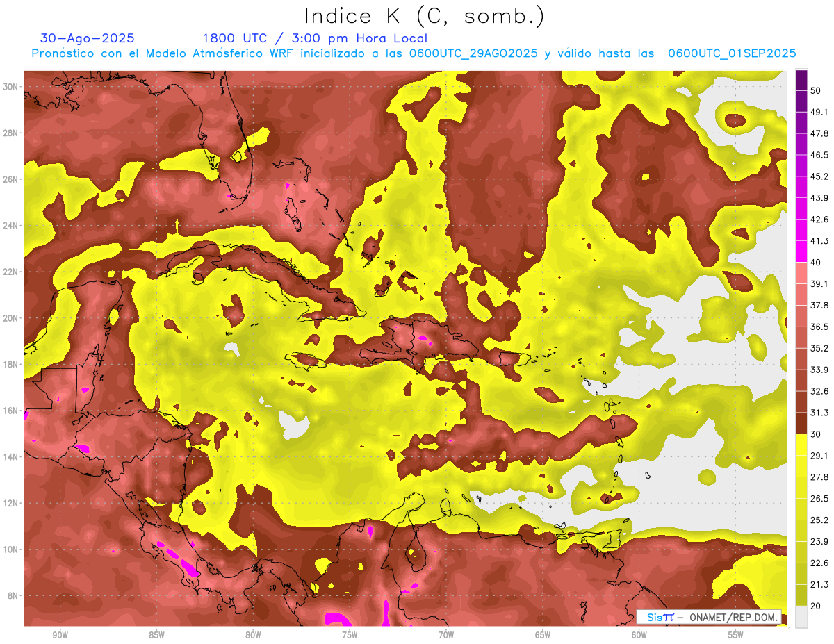Click the bright yellow swatch between 29.1 and 30
This screenshot has height=644, width=834.
pyautogui.click(x=801, y=445)
